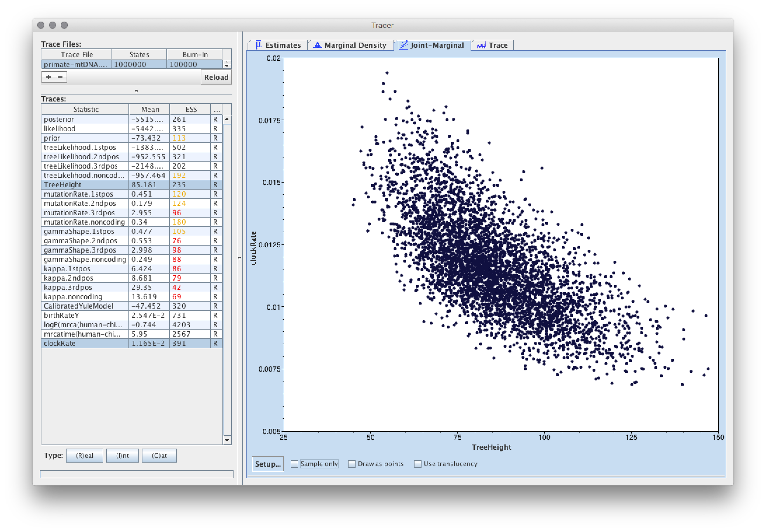Image resolution: width=766 pixels, height=532 pixels.
Task: Add a trace file with plus button
Action: click(48, 77)
